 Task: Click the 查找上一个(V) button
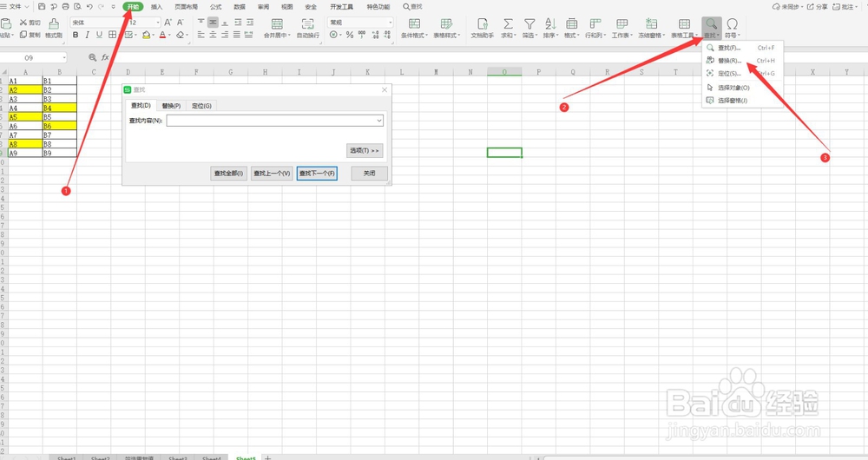click(x=272, y=174)
